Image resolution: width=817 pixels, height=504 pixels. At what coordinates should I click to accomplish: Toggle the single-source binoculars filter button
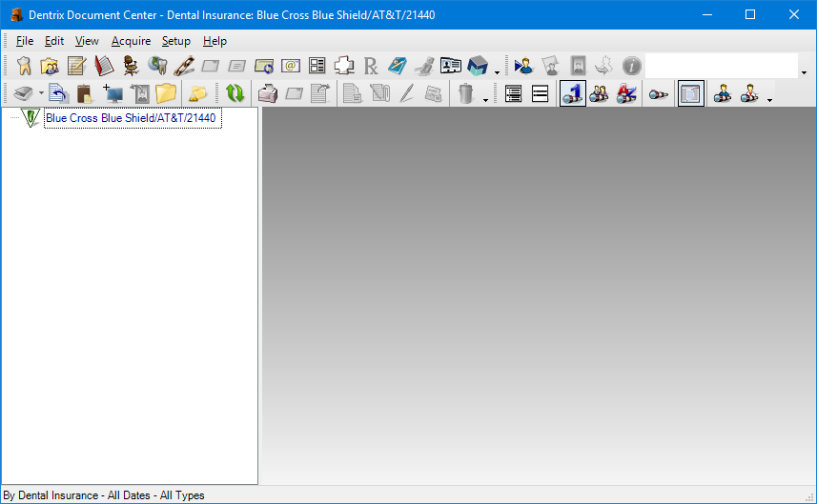tap(572, 93)
